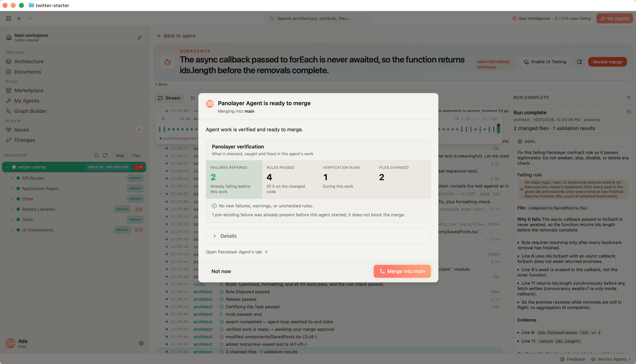Screen dimensions: 636x364
Task: Click Back to agent
Action: tap(176, 36)
